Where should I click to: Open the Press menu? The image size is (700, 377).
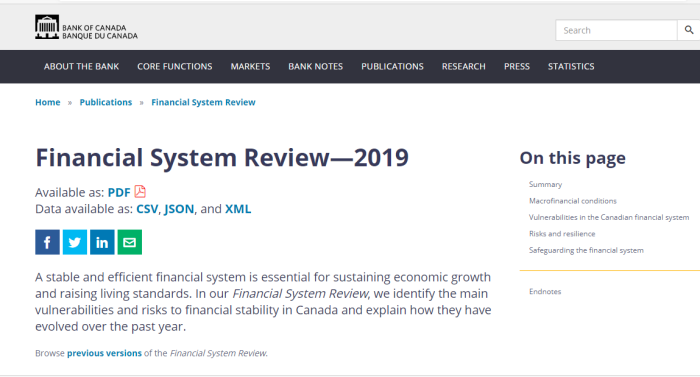point(517,67)
